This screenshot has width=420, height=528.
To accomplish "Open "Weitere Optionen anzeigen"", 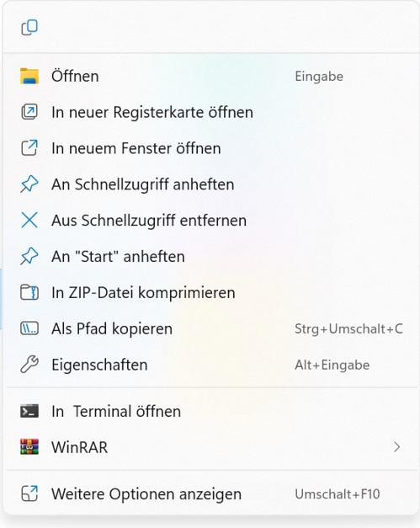I will [211, 494].
